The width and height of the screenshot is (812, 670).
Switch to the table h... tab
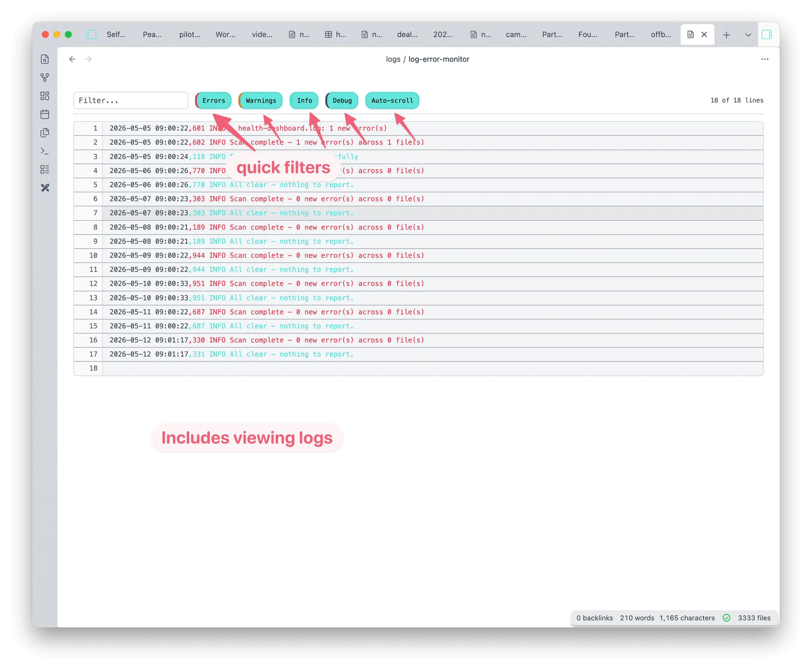pos(335,35)
